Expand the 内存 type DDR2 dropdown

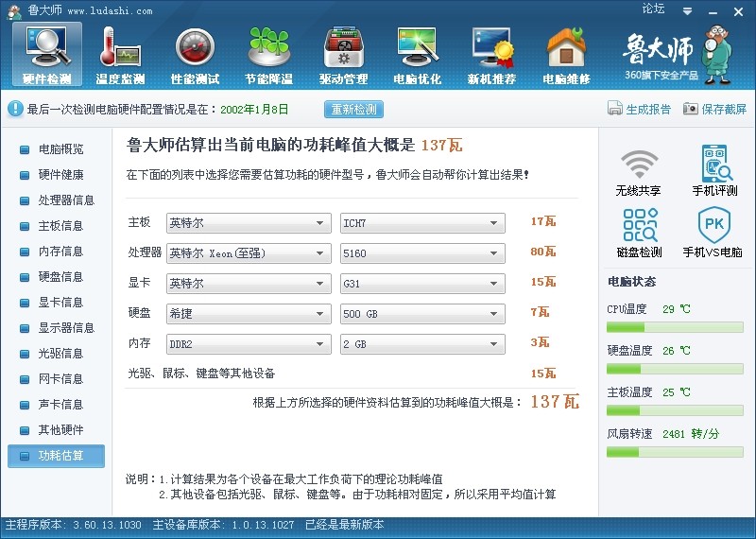click(x=249, y=343)
